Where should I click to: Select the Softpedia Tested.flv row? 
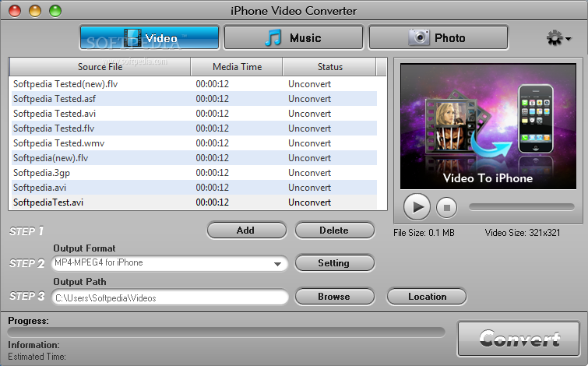[193, 128]
